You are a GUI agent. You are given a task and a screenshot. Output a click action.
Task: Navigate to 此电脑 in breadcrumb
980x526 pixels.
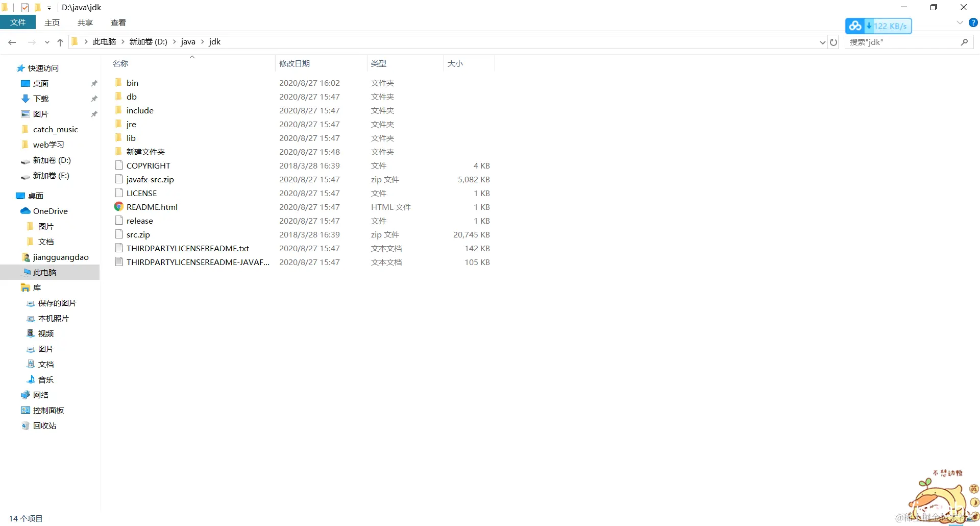[x=104, y=42]
